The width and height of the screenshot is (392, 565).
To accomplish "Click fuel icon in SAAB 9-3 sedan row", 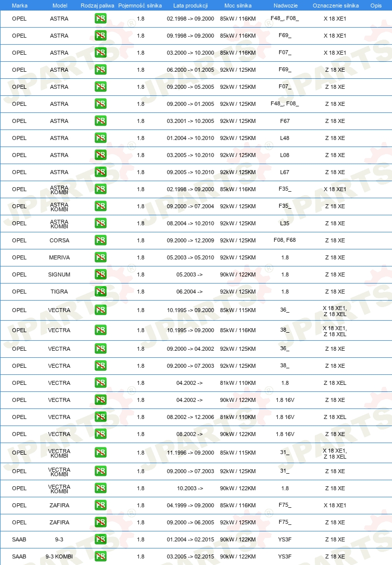I will pyautogui.click(x=100, y=539).
